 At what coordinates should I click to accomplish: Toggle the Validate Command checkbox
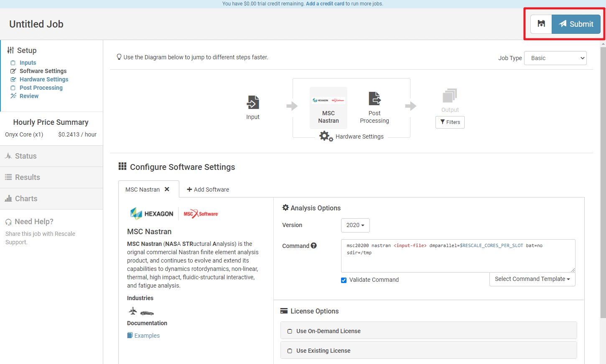point(344,280)
